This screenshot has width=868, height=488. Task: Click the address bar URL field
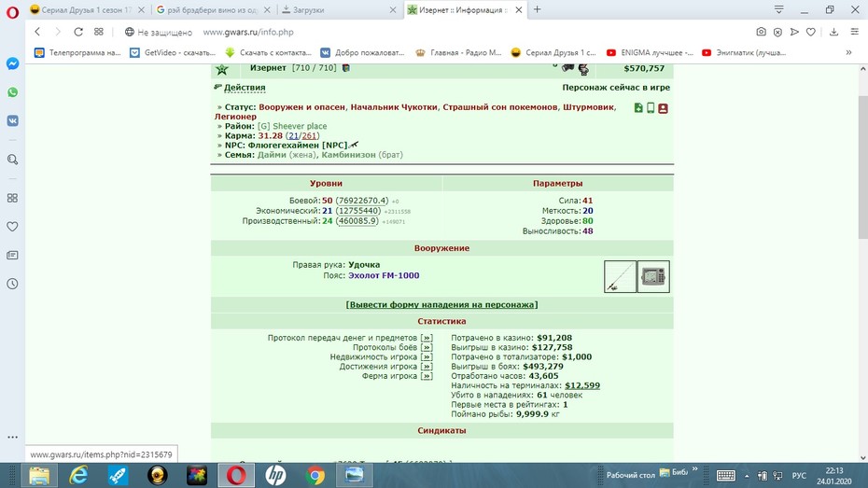[248, 32]
